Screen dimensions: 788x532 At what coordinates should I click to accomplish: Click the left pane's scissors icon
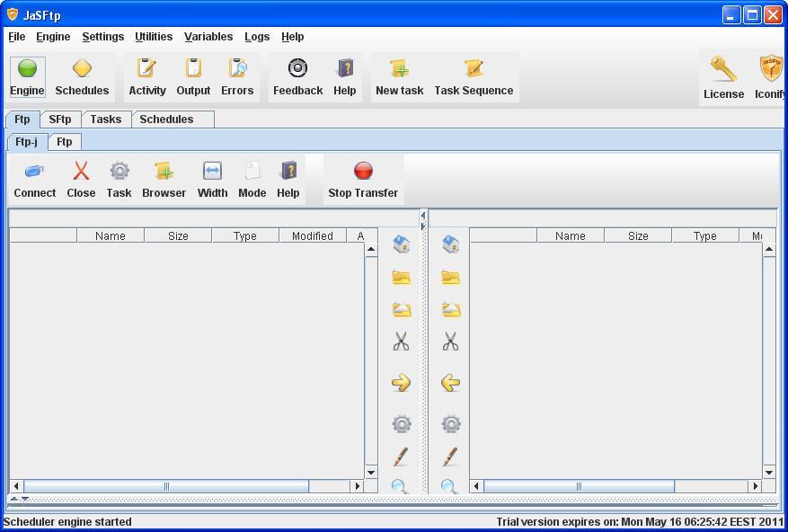(x=401, y=341)
